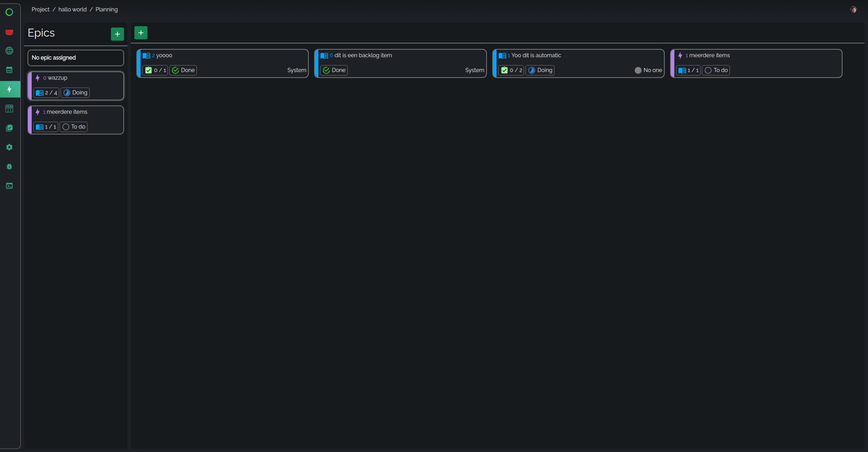The image size is (868, 452).
Task: Add a new epic with plus button
Action: (117, 34)
